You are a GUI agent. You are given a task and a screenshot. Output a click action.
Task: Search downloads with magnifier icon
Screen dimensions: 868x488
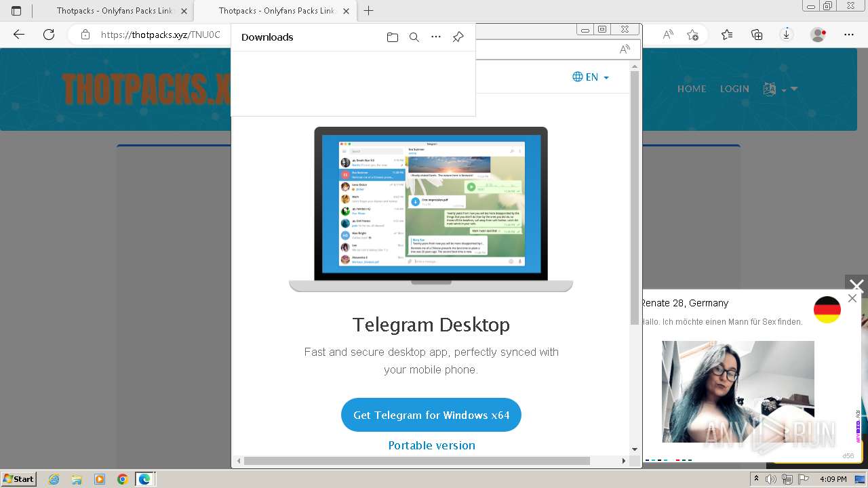click(414, 37)
